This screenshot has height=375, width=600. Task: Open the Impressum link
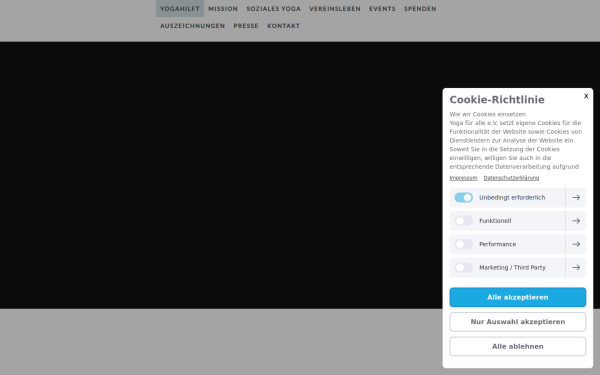pos(463,178)
